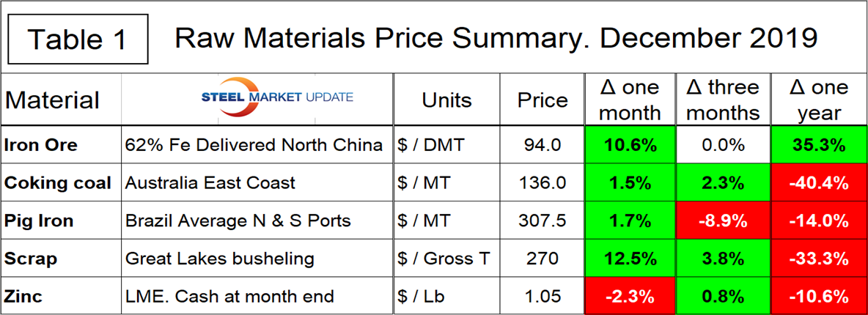This screenshot has height=315, width=868.
Task: Click the Price column header
Action: (542, 100)
